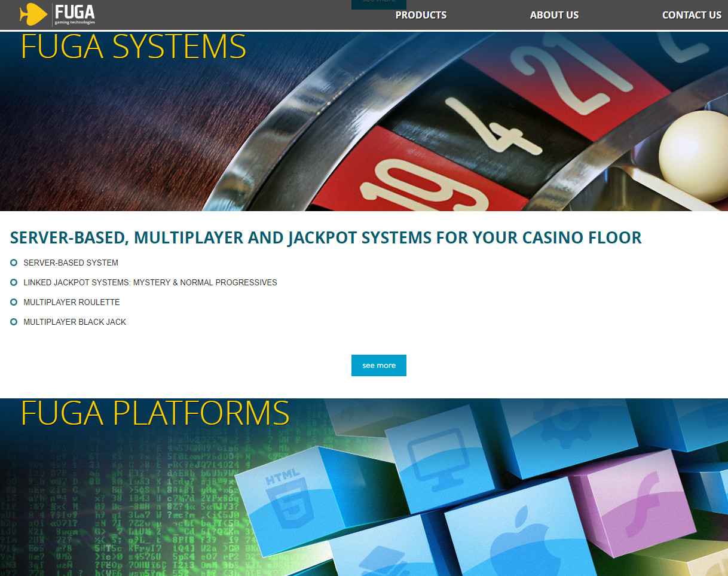Click the bullet circle beside Multiplayer Black Jack
Screen dimensions: 728x576
[14, 322]
